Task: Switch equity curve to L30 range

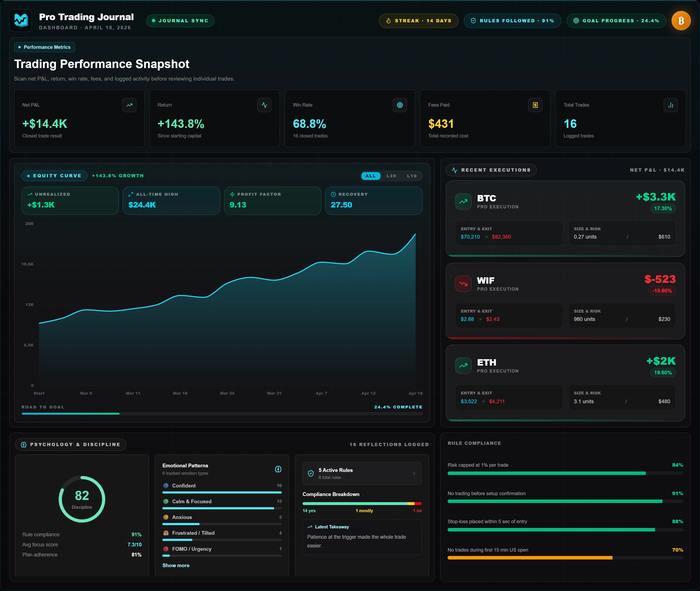Action: pos(391,176)
